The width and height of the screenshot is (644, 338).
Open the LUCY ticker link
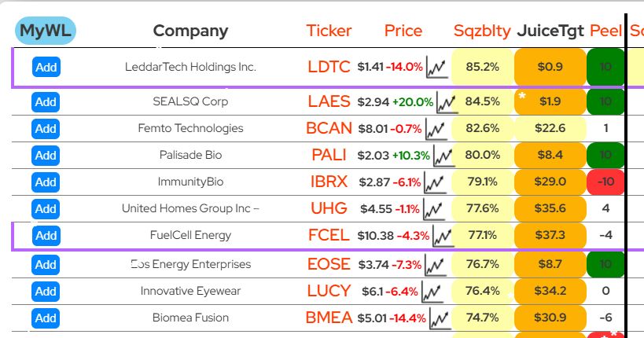[329, 292]
